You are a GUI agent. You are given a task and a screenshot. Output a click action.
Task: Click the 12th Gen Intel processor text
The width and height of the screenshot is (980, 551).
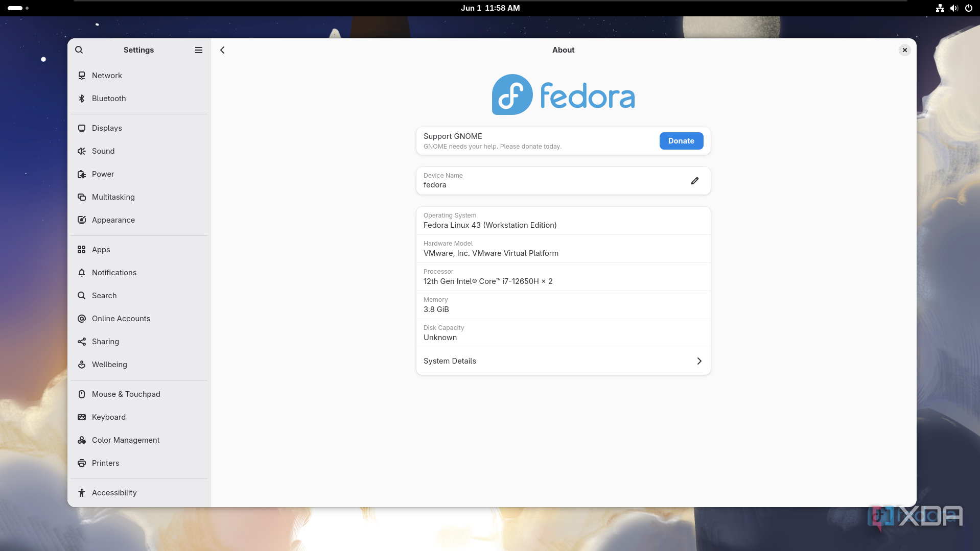488,281
